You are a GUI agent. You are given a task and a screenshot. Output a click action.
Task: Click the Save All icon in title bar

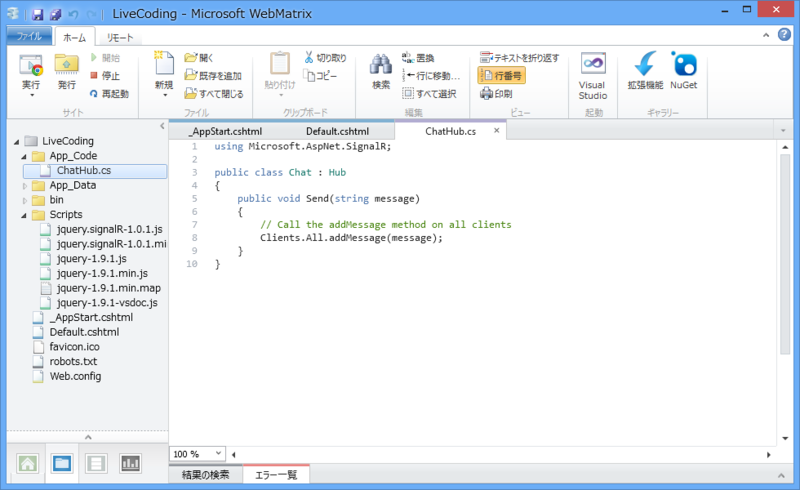pyautogui.click(x=55, y=14)
